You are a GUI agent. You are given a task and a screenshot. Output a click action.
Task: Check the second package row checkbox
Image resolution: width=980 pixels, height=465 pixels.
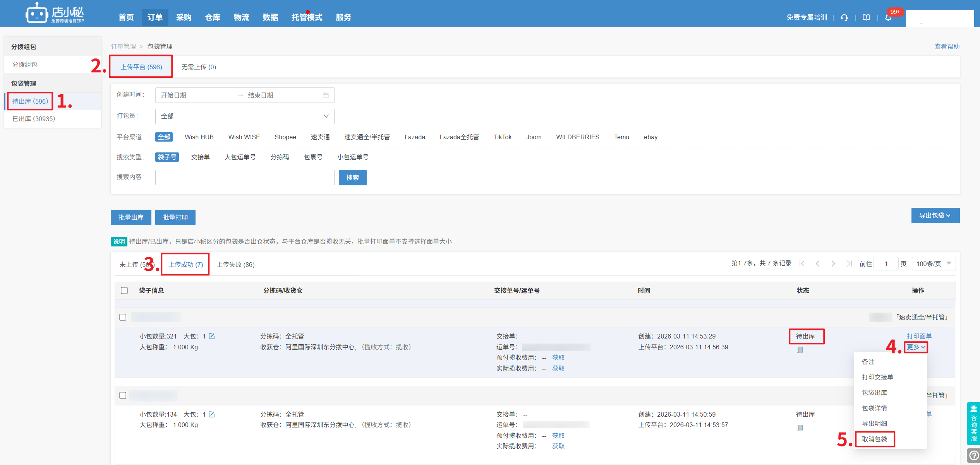pyautogui.click(x=123, y=395)
